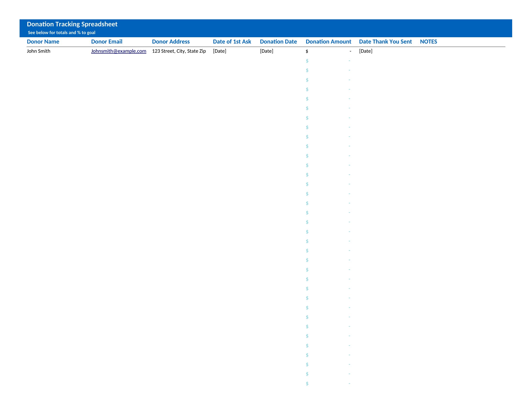Select the John Smith donor name cell
The width and height of the screenshot is (532, 411).
coord(38,51)
